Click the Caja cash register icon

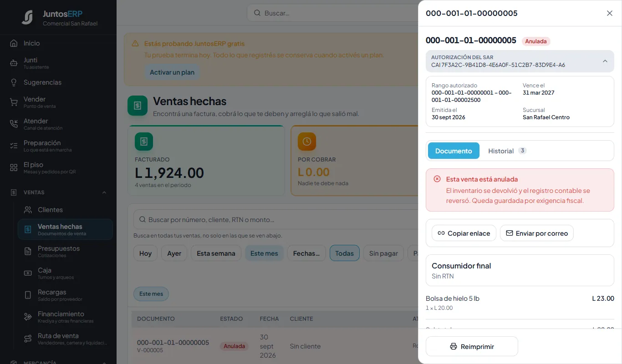click(28, 273)
